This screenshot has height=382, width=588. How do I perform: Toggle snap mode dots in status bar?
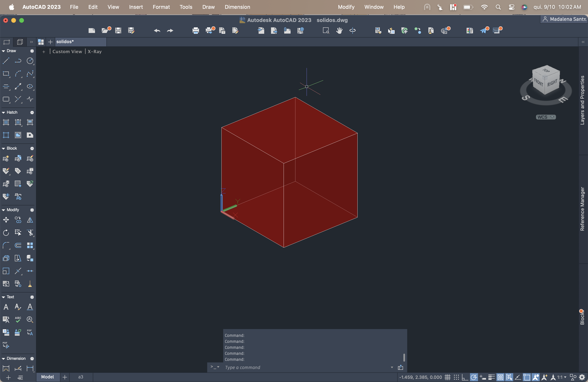pyautogui.click(x=456, y=377)
